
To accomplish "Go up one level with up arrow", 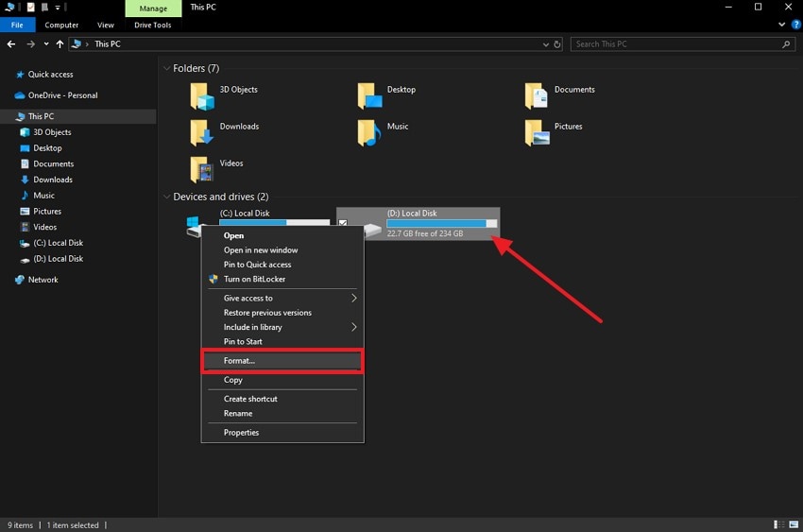I will pyautogui.click(x=60, y=44).
